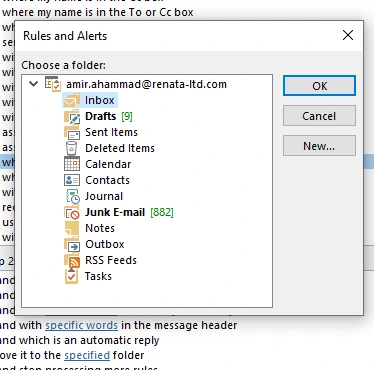Create a new folder with New...

click(319, 146)
